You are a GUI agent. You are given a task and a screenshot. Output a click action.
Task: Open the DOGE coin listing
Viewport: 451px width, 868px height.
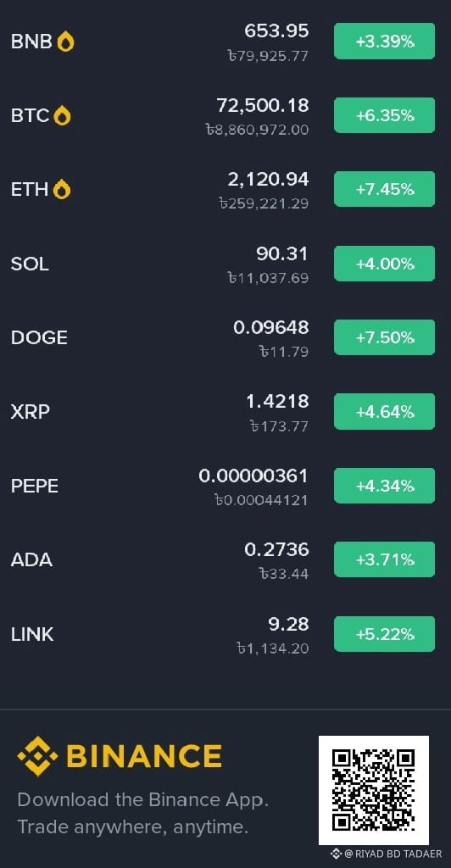(x=225, y=337)
